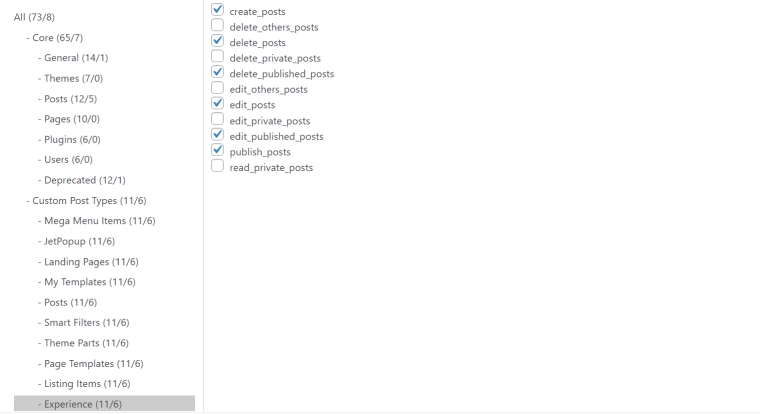Click the edit_published_posts label text

pyautogui.click(x=276, y=136)
